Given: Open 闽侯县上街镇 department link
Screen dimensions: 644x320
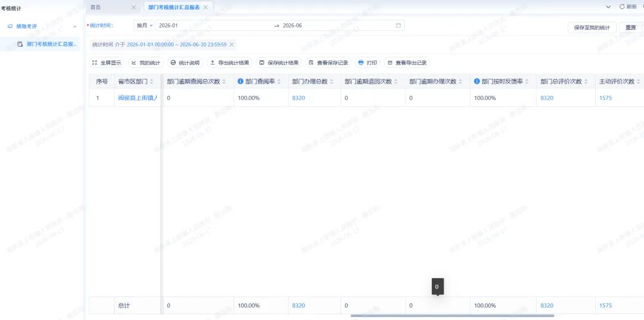Looking at the screenshot, I should tap(138, 98).
